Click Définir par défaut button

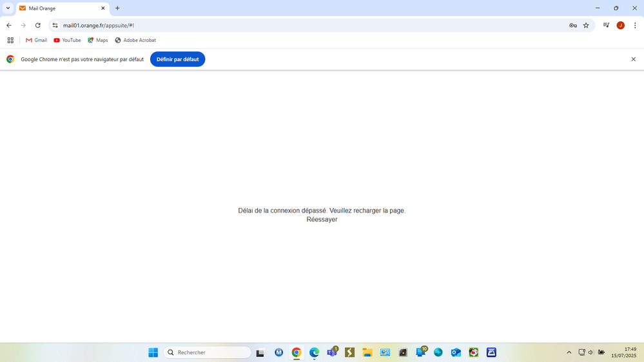click(177, 59)
